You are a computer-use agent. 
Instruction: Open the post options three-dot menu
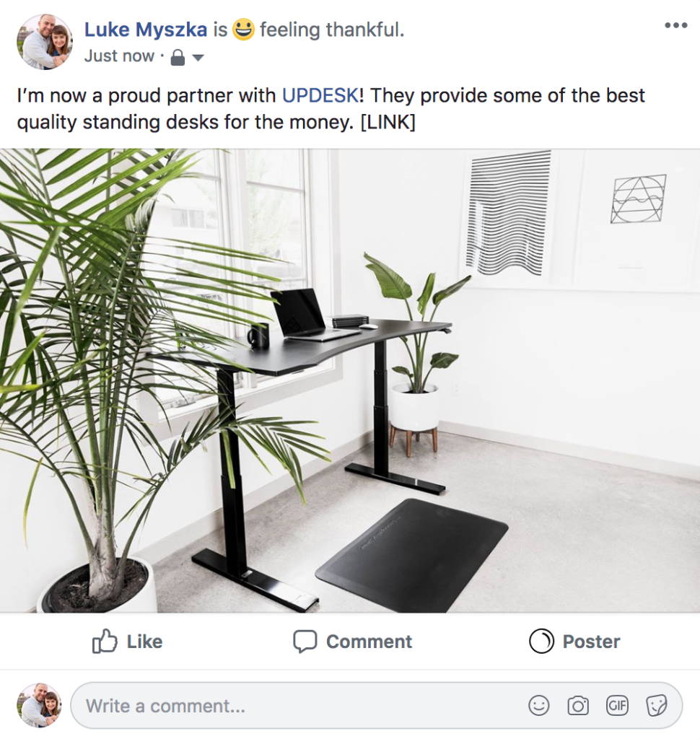675,25
